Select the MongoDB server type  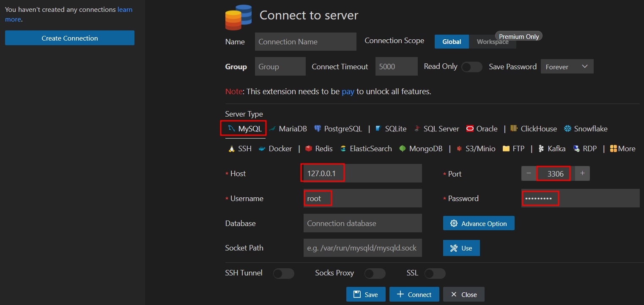[421, 149]
